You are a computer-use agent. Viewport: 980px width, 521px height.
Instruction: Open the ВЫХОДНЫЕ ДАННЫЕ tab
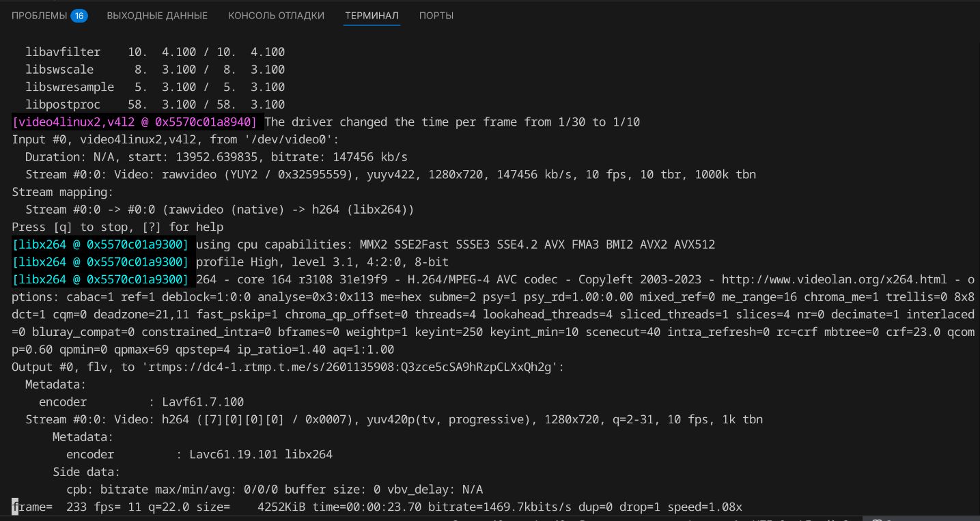pos(157,15)
